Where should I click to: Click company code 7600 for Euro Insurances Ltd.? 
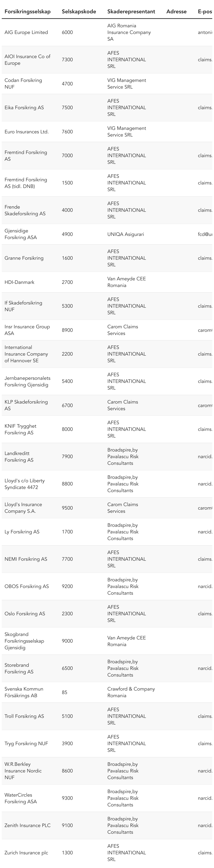(67, 132)
